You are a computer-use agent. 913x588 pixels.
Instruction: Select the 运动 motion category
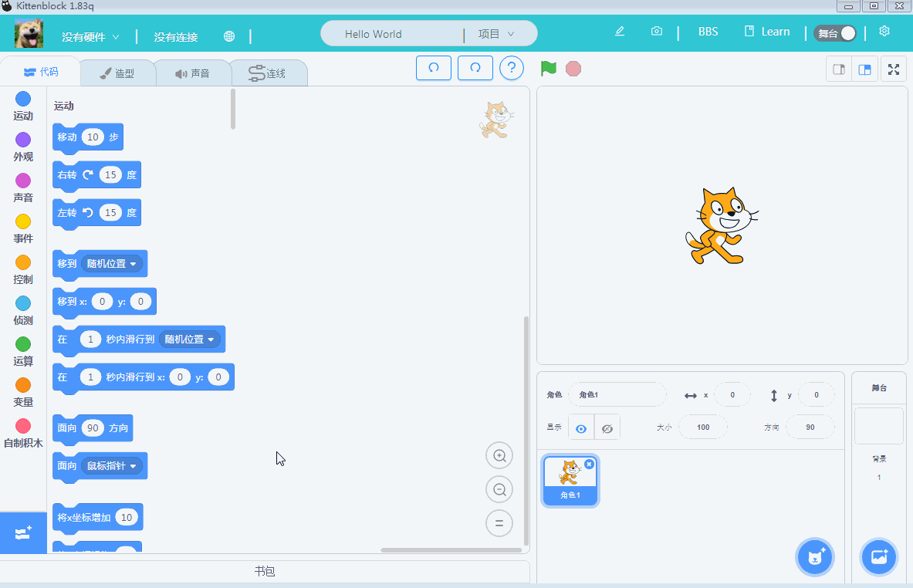[x=23, y=106]
